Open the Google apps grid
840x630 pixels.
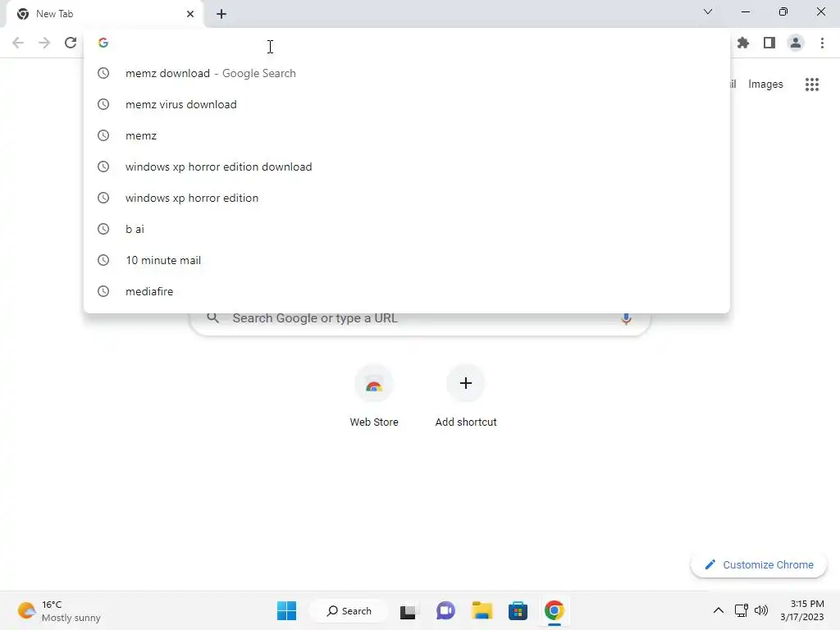[811, 84]
